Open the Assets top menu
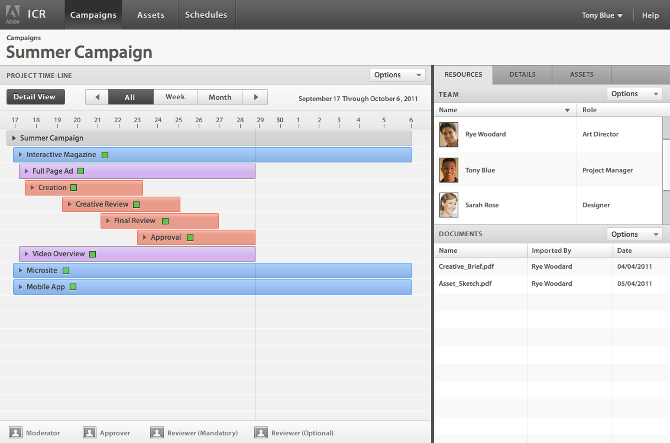Screen dimensions: 670x443 tap(150, 15)
